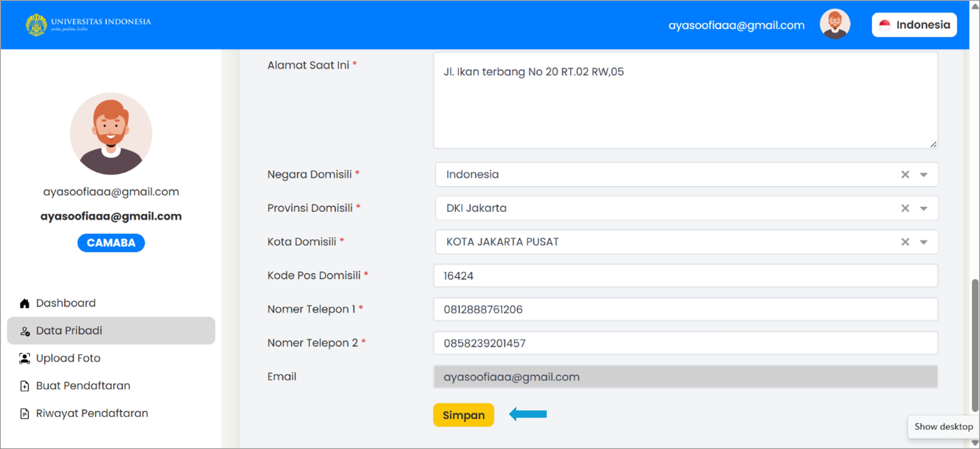The height and width of the screenshot is (449, 980).
Task: Open the Provinsi Domisili dropdown arrow
Action: tap(923, 209)
